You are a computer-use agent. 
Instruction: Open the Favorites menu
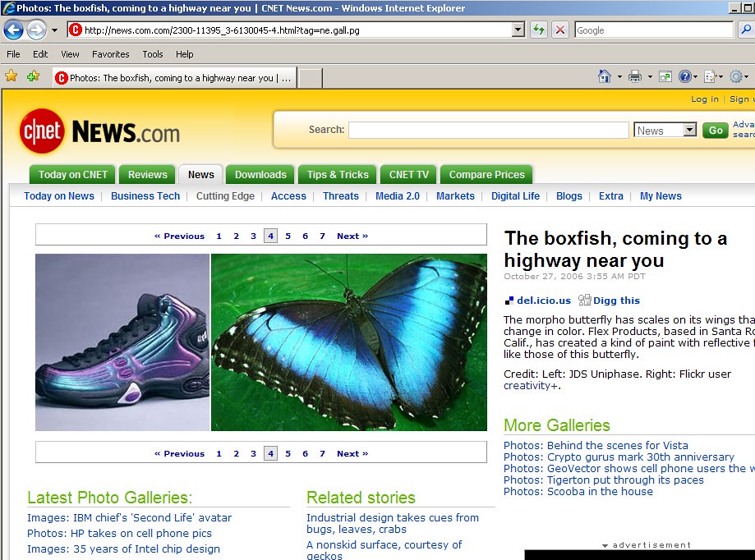(110, 54)
